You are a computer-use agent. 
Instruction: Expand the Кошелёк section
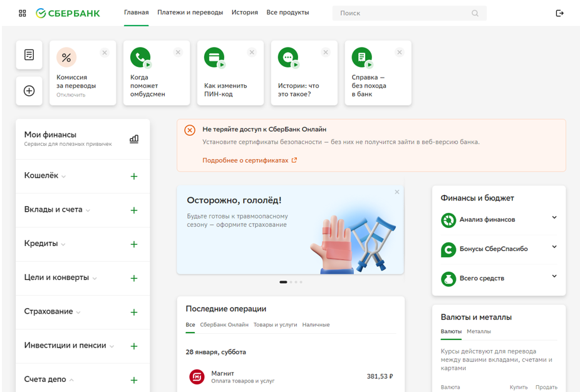[64, 177]
